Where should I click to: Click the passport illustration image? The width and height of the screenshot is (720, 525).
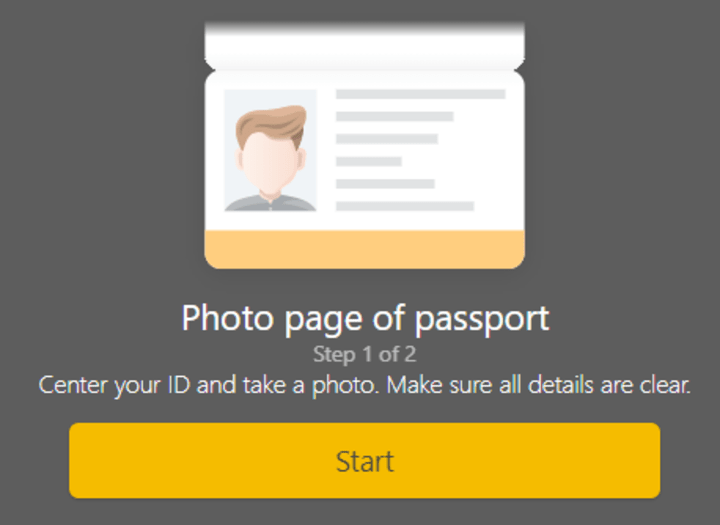pyautogui.click(x=365, y=145)
